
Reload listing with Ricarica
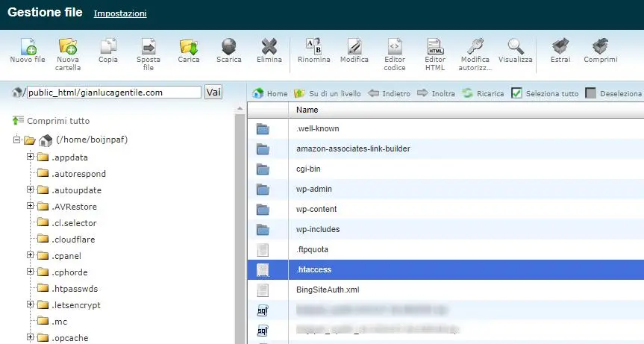(483, 93)
